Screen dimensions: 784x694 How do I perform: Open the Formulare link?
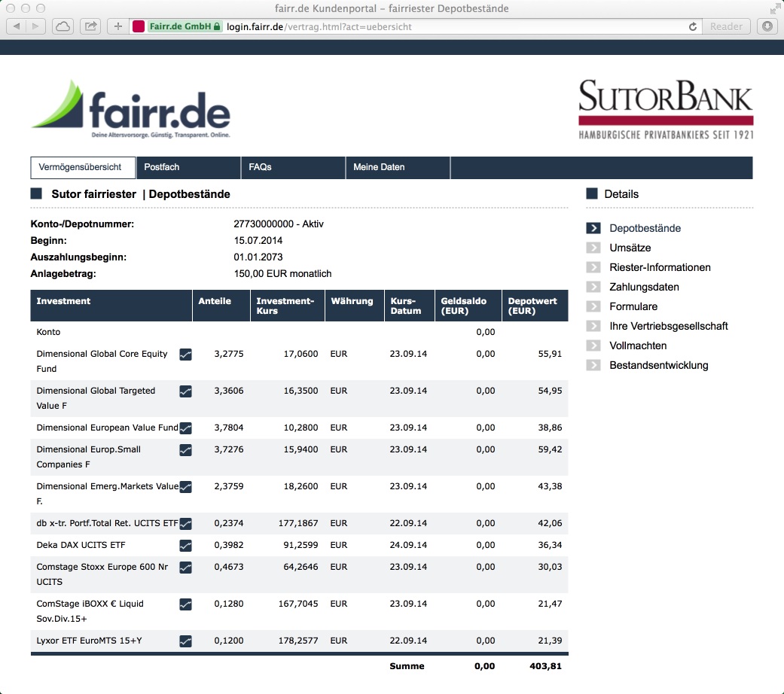(x=633, y=306)
